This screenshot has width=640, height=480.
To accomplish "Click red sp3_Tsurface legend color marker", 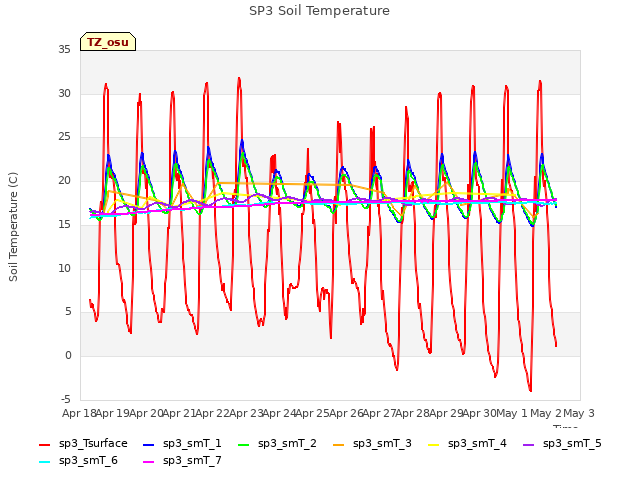I will tap(44, 444).
